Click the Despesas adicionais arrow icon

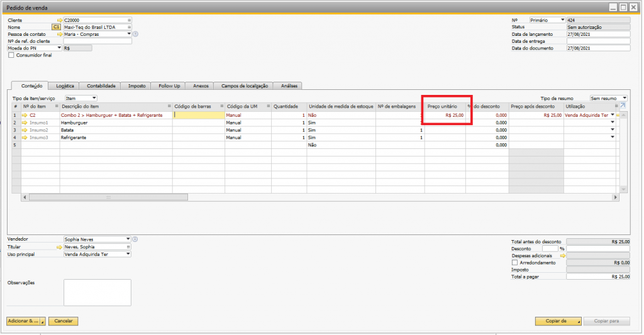coord(563,256)
